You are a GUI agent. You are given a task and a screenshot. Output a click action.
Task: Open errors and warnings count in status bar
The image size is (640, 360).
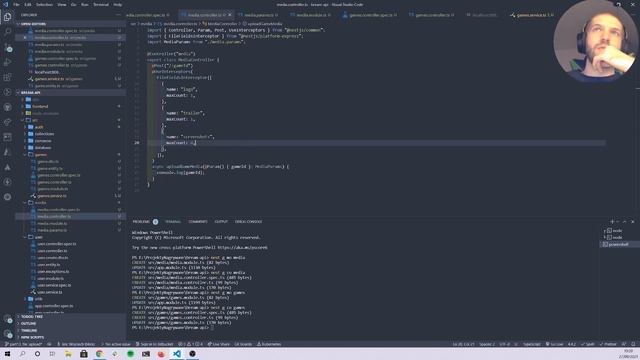coord(190,344)
